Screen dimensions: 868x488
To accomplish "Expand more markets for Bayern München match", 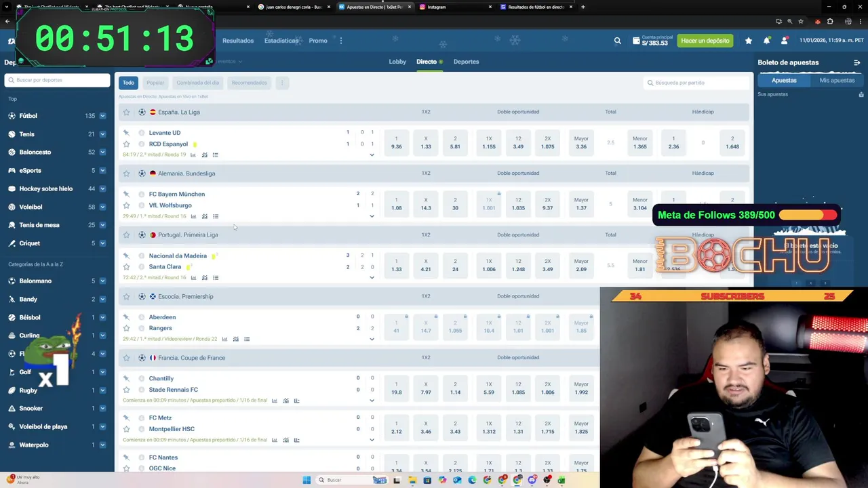I will coord(372,216).
